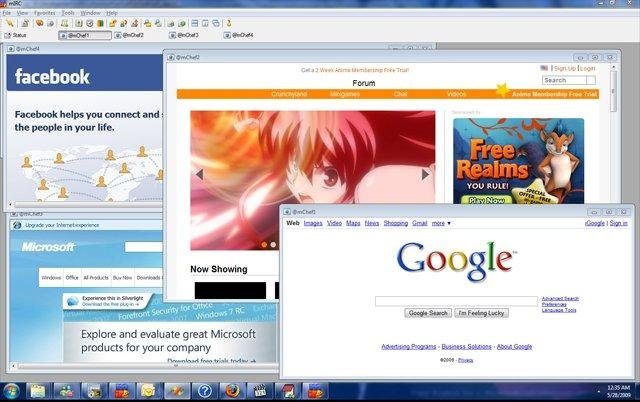Open the URLs List toolbar icon
The image size is (640, 402).
click(182, 23)
